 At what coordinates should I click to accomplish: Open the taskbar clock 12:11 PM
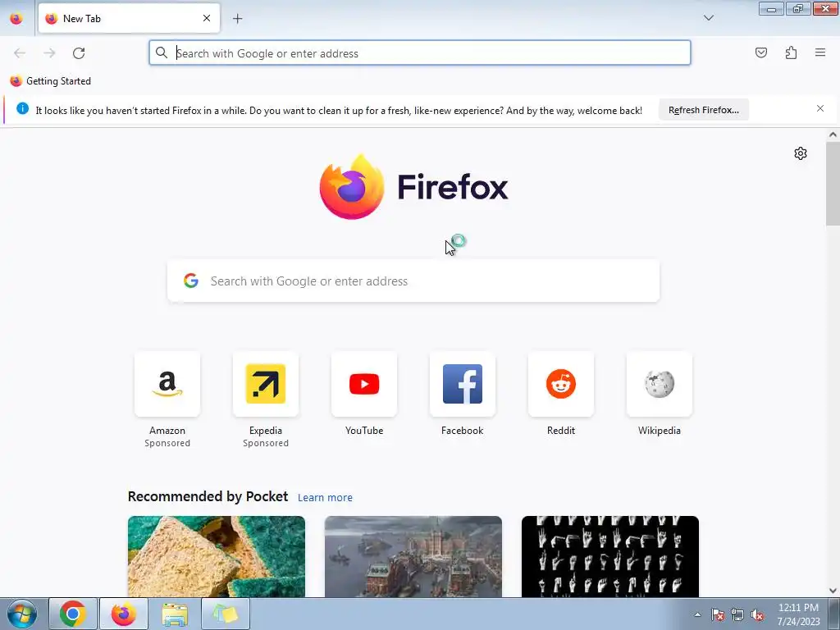click(798, 614)
